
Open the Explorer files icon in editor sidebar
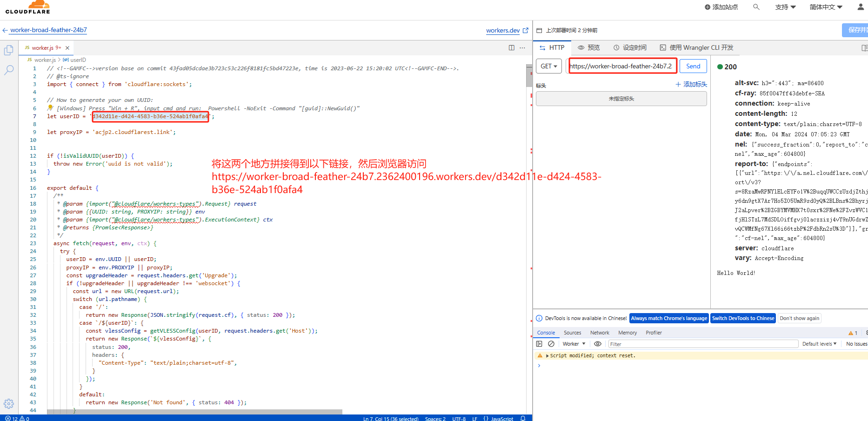pos(8,50)
